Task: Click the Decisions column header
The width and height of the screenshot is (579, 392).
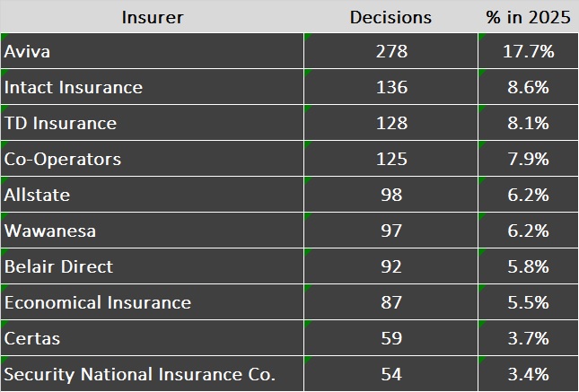Action: point(390,17)
